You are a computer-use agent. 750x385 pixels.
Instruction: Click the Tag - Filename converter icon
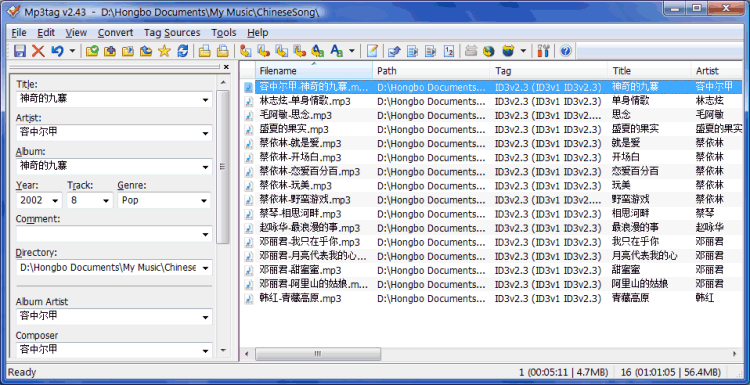coord(246,51)
